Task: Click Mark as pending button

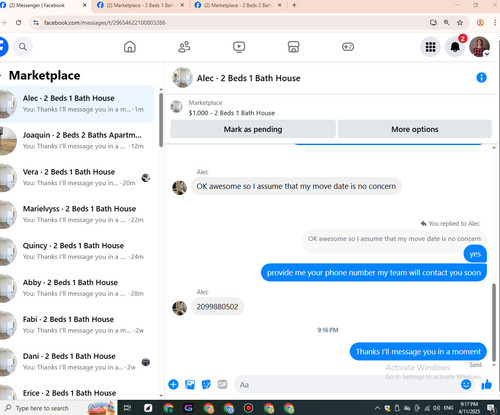Action: (253, 129)
